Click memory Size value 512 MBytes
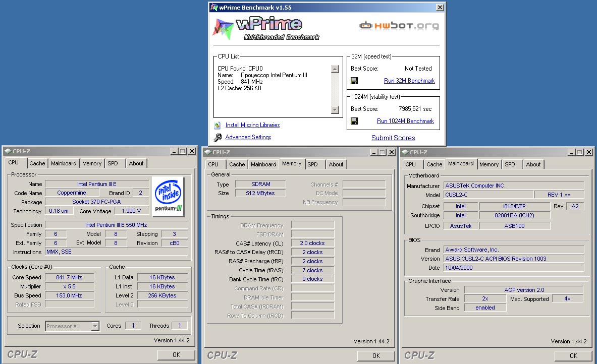The width and height of the screenshot is (597, 364). coord(260,193)
